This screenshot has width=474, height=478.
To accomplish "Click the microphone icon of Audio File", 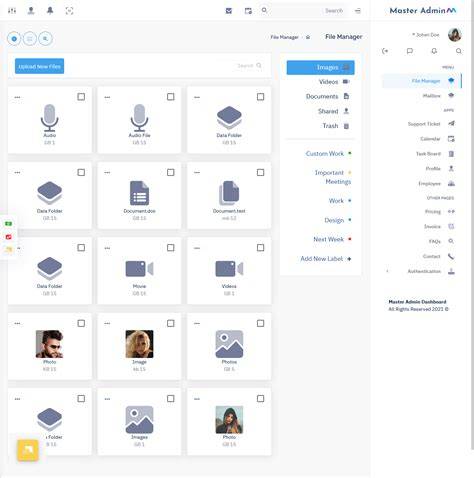I will [x=139, y=118].
